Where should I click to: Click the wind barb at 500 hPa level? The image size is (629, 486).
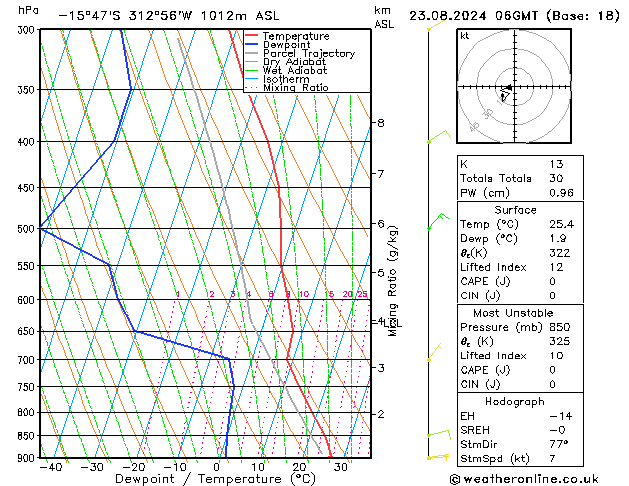438,221
